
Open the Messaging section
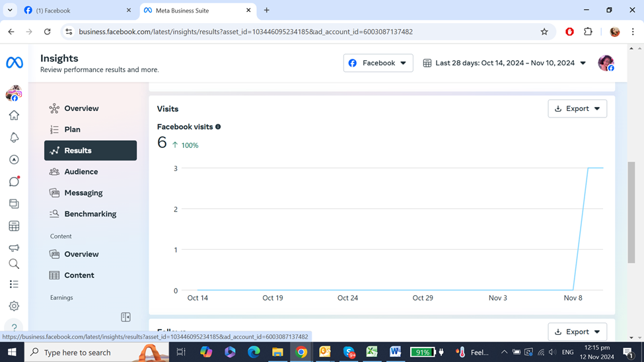point(90,193)
